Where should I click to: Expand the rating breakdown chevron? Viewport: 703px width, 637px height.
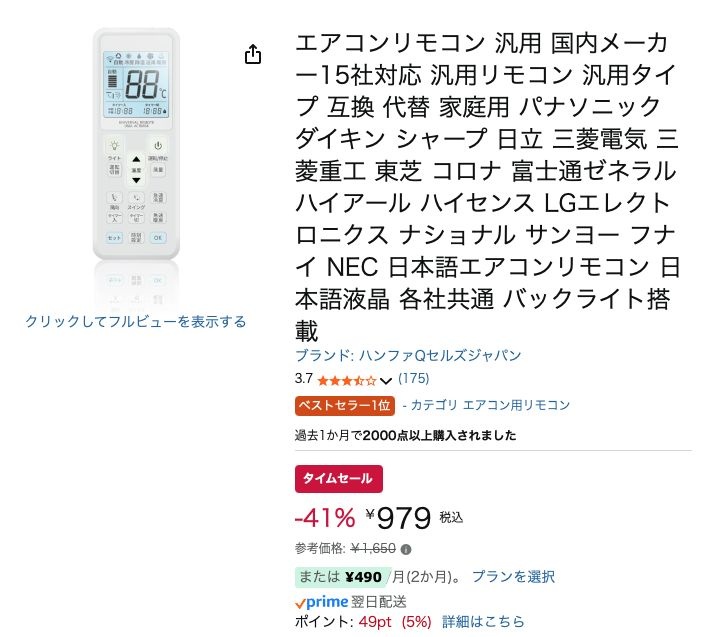coord(387,380)
